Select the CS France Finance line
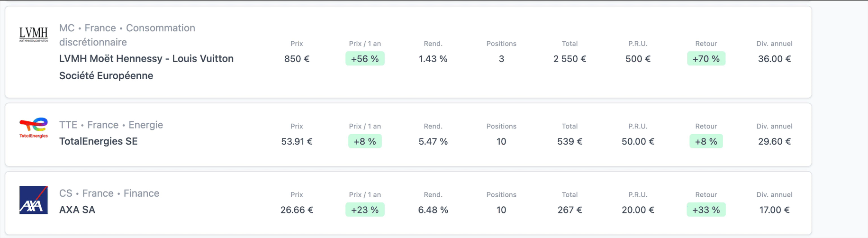Screen dimensions: 868x238 (x=109, y=193)
